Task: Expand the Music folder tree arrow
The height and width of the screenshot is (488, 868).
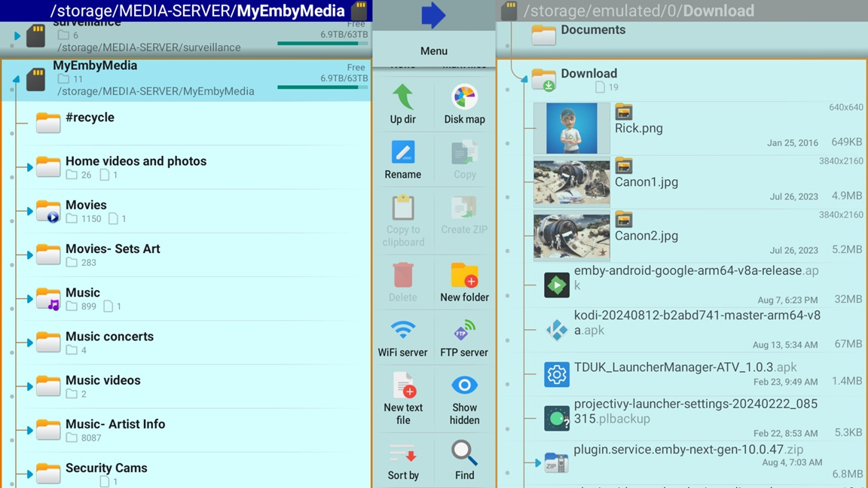Action: pos(29,299)
